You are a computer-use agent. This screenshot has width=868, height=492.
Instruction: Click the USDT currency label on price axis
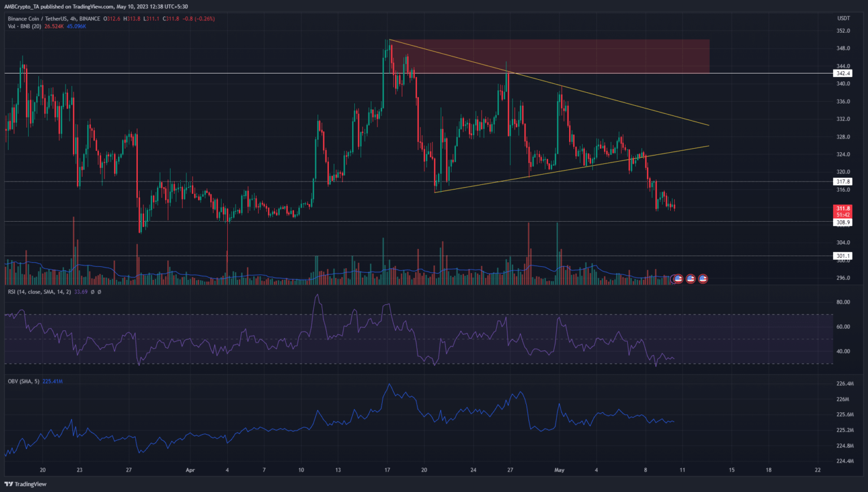click(x=843, y=19)
